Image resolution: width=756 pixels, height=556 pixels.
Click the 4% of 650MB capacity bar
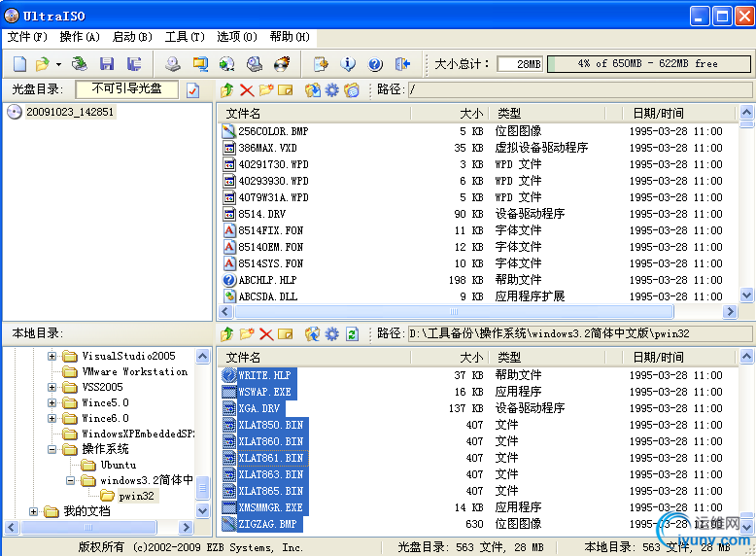[649, 63]
